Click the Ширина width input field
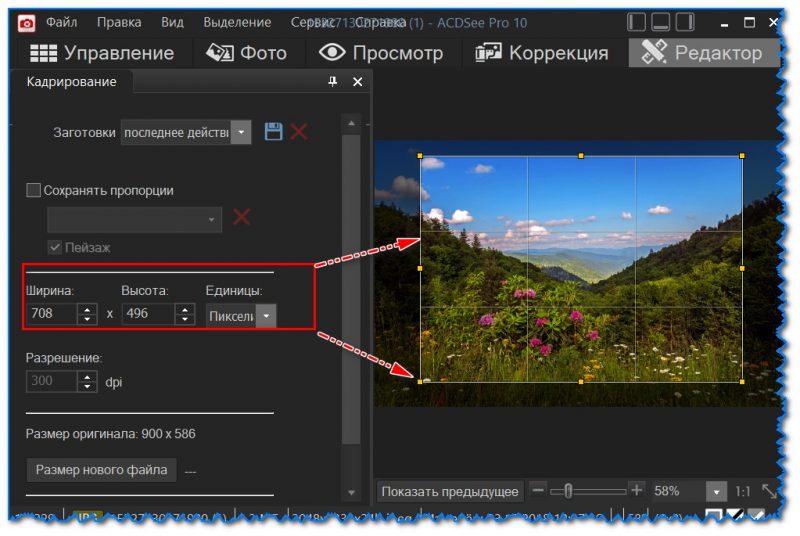Viewport: 800px width, 536px height. coord(50,314)
